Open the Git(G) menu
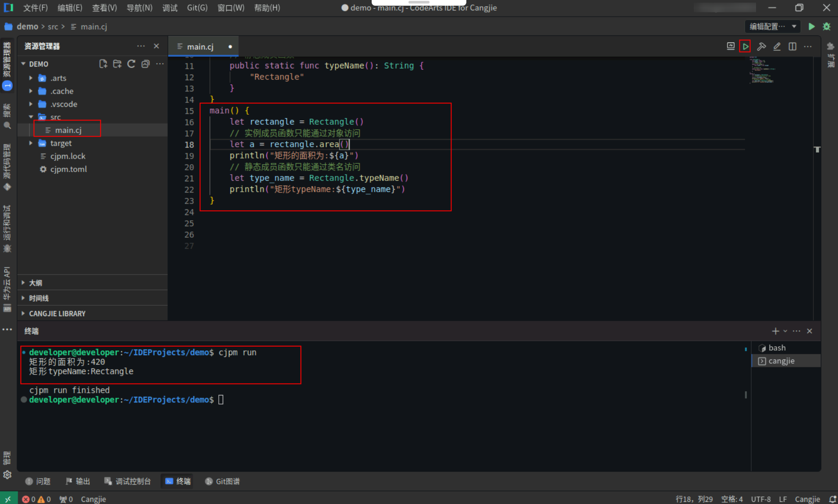Image resolution: width=838 pixels, height=504 pixels. 197,8
